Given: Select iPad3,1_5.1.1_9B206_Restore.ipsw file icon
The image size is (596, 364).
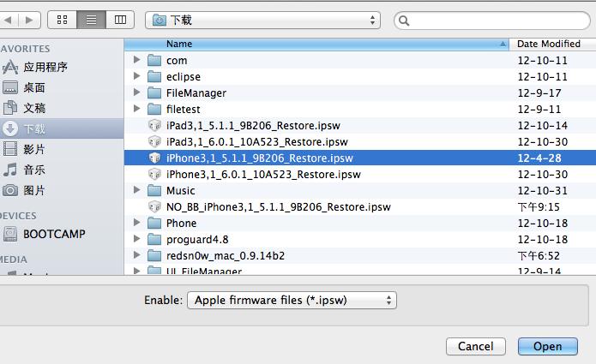Looking at the screenshot, I should (x=154, y=125).
